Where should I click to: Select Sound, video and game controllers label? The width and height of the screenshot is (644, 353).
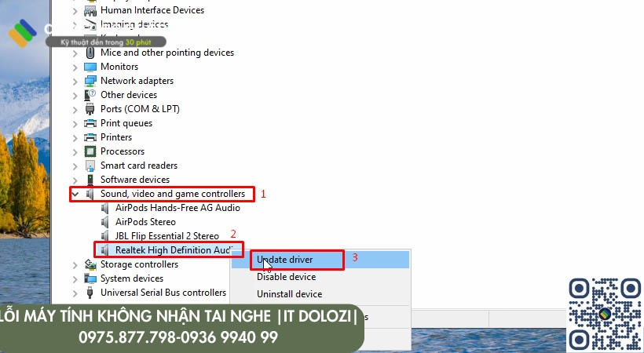point(173,194)
